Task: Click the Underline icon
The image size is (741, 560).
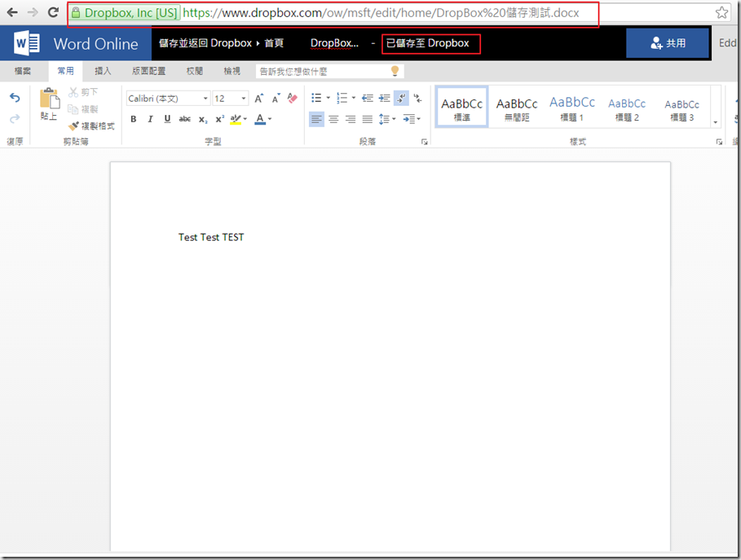Action: 167,119
